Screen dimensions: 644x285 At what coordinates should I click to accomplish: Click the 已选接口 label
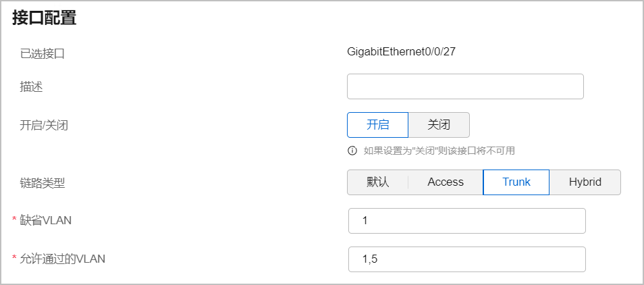pos(43,54)
